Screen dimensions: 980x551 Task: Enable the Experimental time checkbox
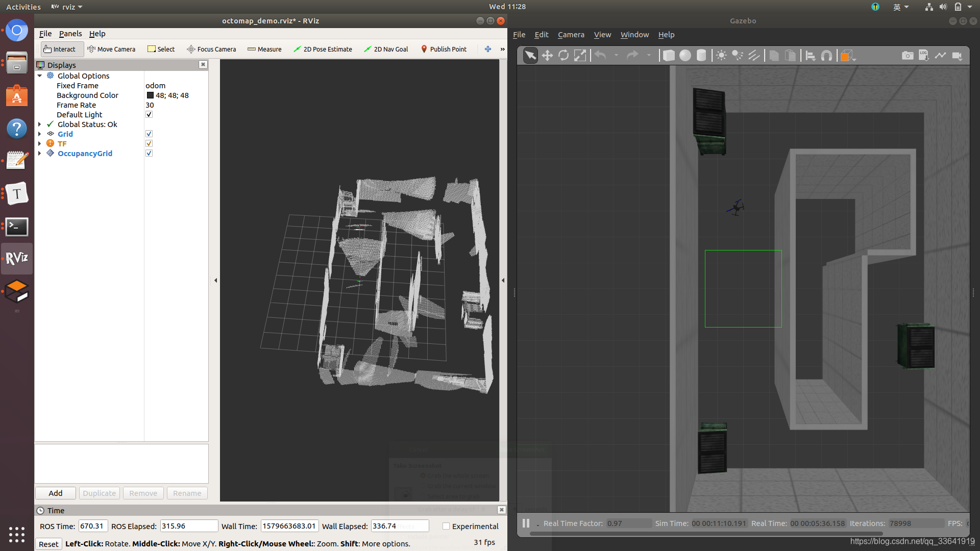[446, 527]
